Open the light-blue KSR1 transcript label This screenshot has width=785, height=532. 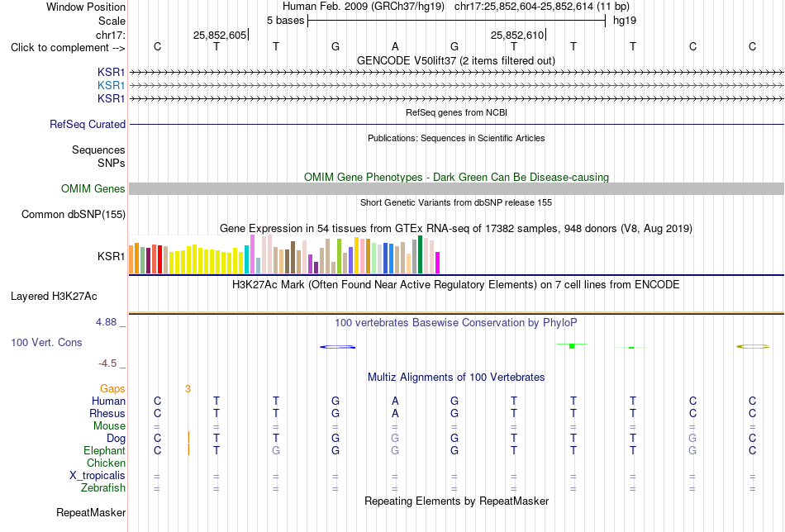coord(112,86)
